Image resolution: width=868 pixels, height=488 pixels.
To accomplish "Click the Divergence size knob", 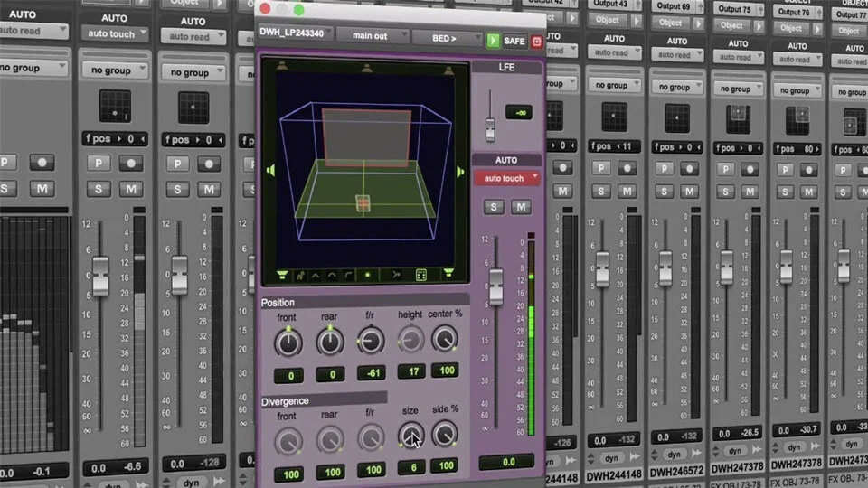I will tap(410, 435).
